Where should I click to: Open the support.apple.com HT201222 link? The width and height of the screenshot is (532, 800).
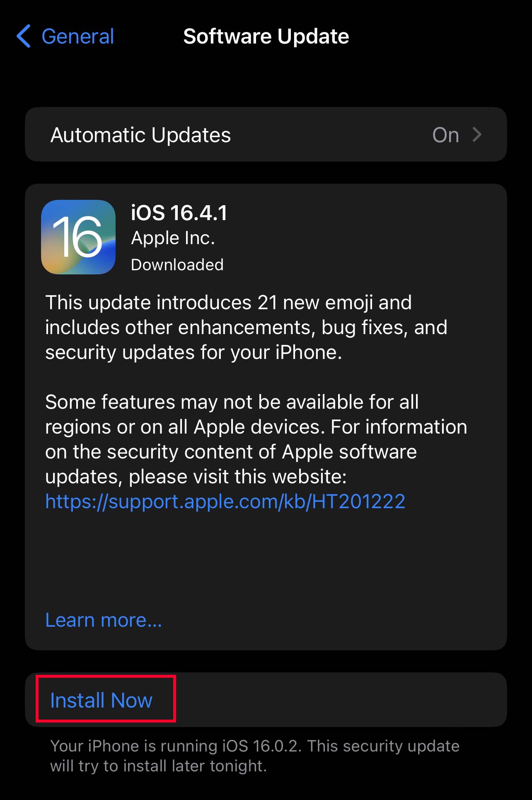click(225, 502)
